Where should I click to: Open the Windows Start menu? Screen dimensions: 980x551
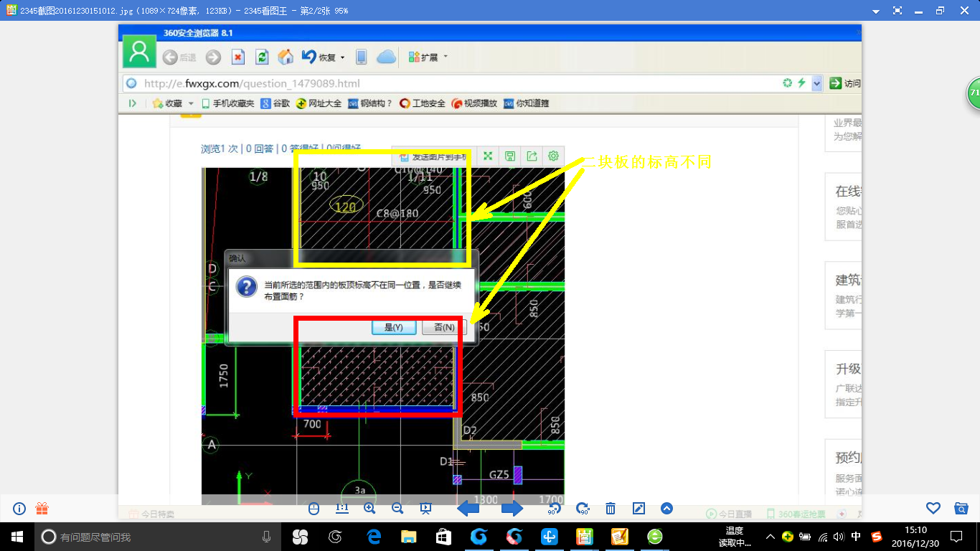pos(17,537)
